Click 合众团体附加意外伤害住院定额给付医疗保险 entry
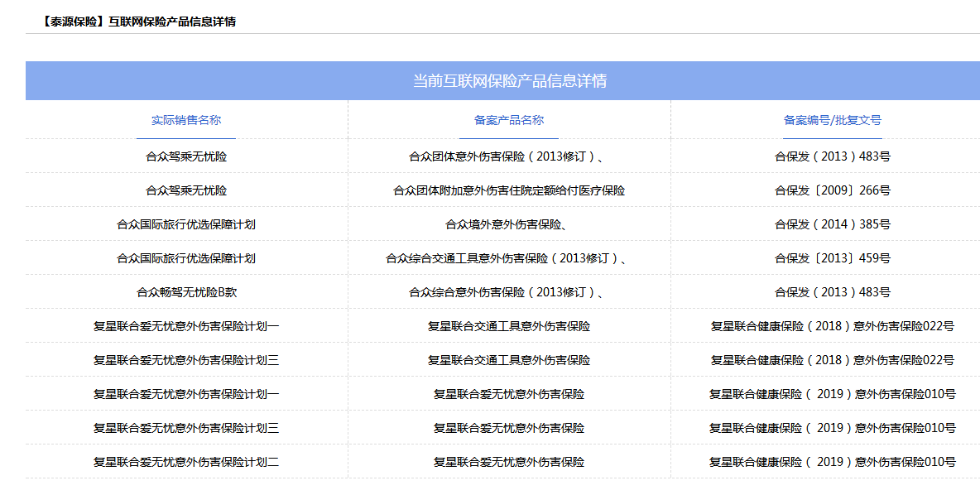 (509, 190)
